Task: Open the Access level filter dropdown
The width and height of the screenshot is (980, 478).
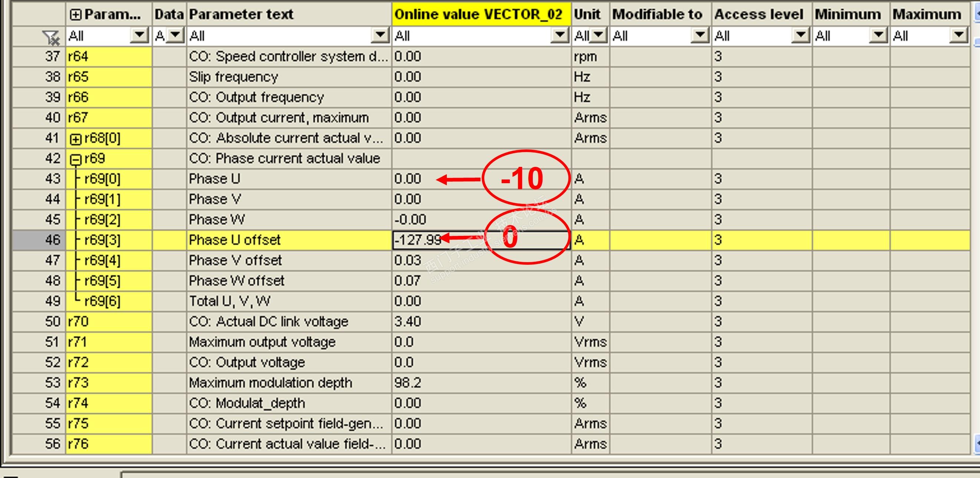Action: tap(801, 36)
